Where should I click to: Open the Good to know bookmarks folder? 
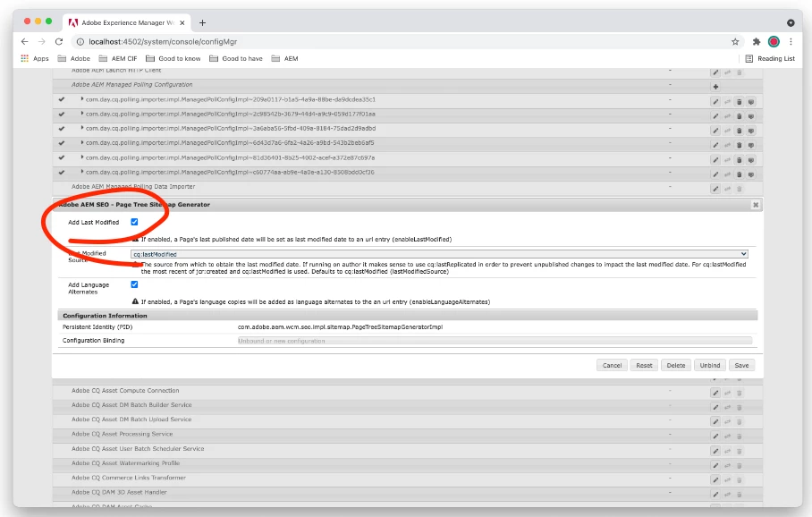click(x=173, y=58)
